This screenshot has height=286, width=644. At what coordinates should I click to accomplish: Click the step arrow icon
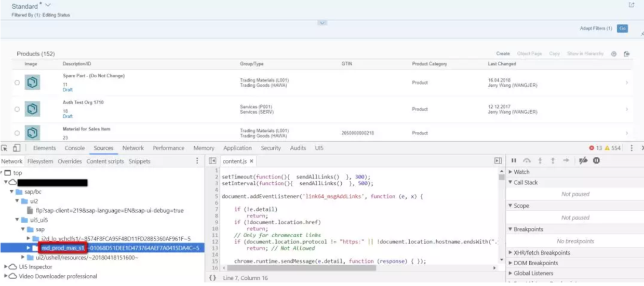coord(566,161)
